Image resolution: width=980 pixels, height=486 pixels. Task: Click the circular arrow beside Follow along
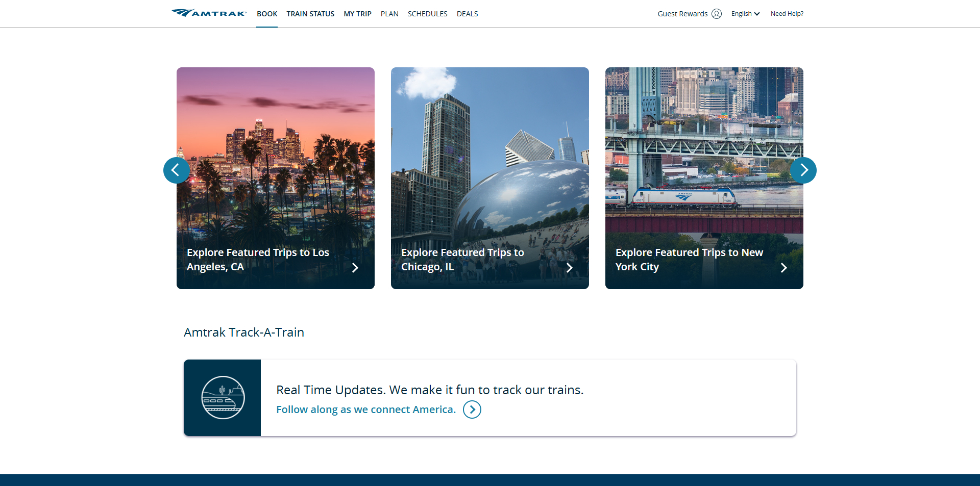click(x=472, y=410)
